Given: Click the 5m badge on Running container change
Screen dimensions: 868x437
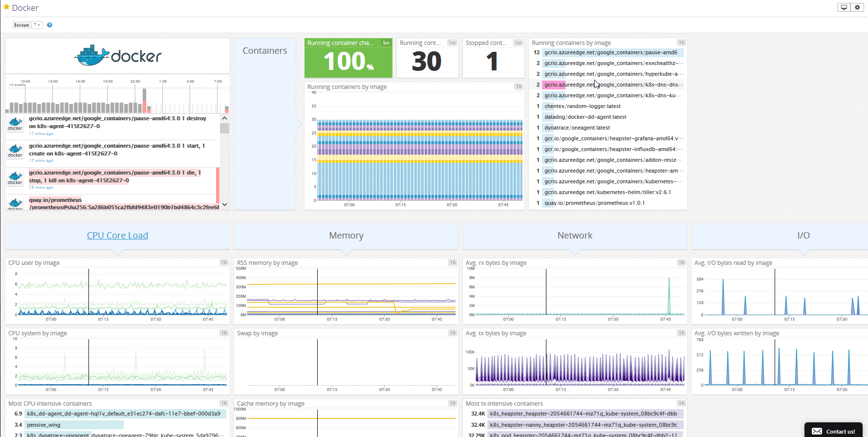Looking at the screenshot, I should pos(386,43).
